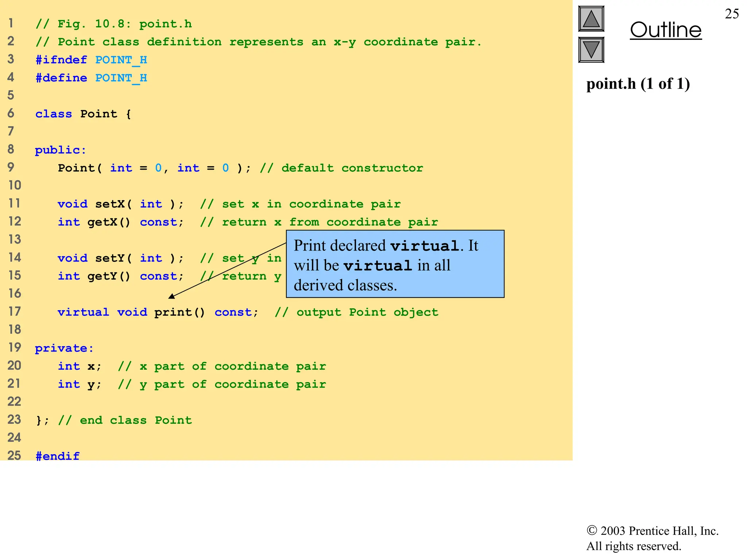
Task: Click the 'int getX() const;' declaration
Action: pos(121,222)
